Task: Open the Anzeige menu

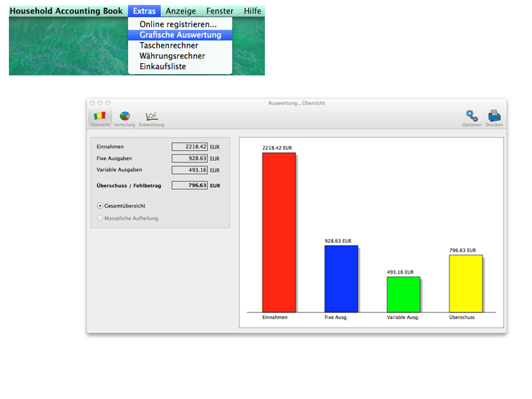Action: click(181, 11)
